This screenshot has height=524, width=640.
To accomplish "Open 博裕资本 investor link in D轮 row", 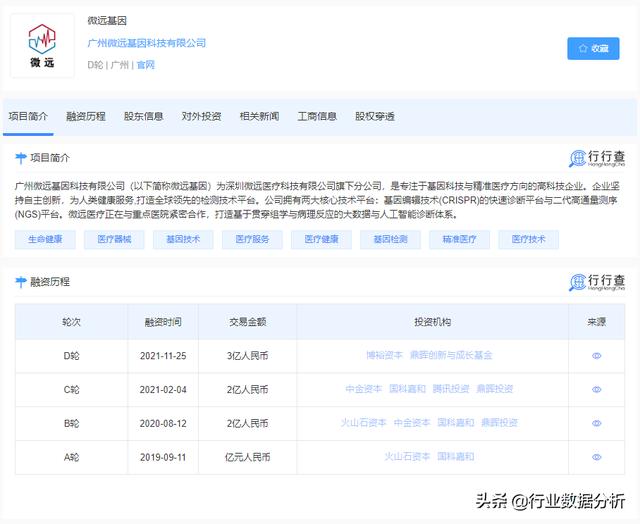I will (x=384, y=355).
